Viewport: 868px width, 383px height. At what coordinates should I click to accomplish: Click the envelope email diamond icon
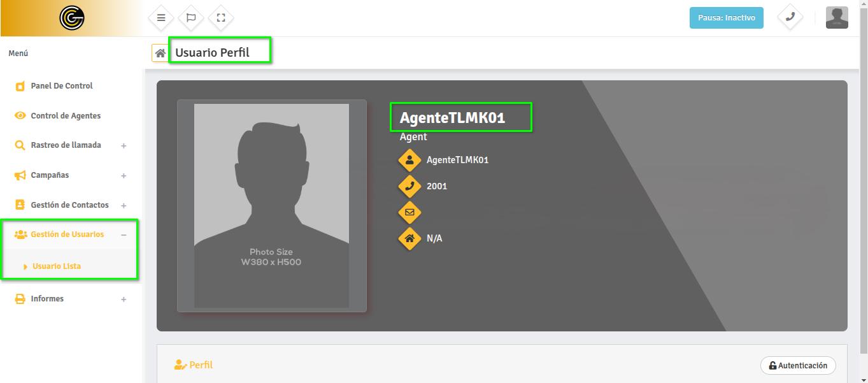409,212
